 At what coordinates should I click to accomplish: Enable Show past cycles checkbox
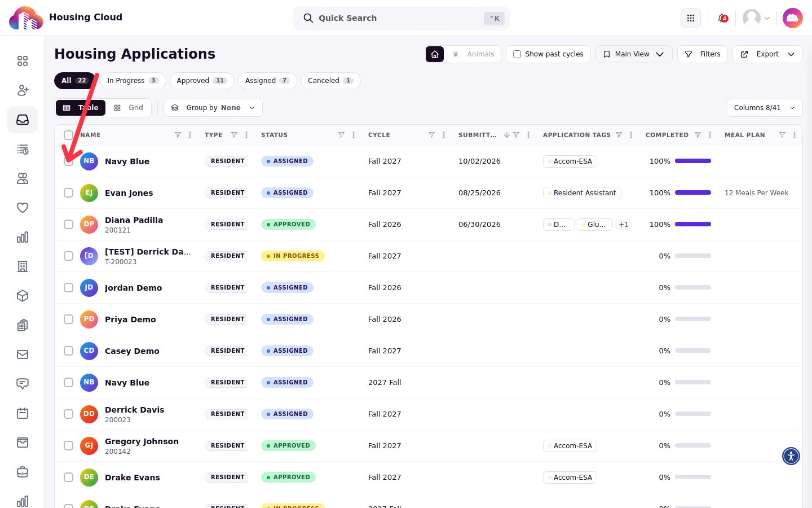[517, 54]
